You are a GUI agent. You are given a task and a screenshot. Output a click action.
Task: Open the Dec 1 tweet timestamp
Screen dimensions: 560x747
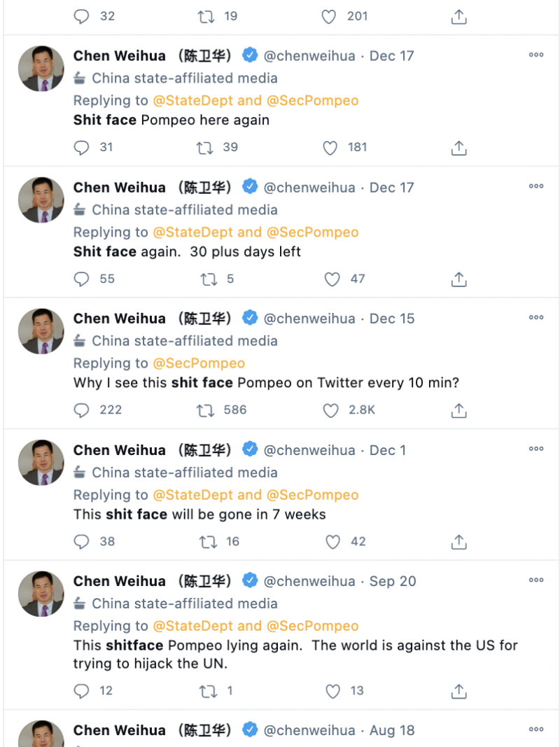point(388,450)
